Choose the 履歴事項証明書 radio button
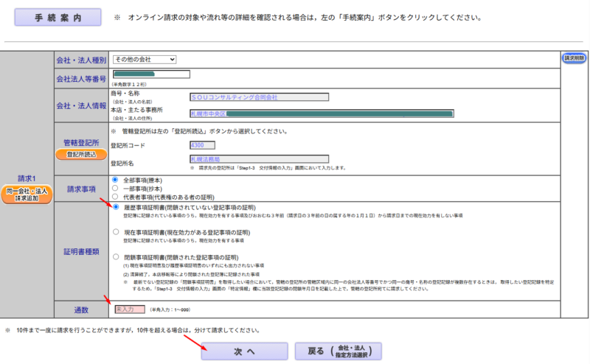Viewport: 590px width, 364px height. pos(116,207)
